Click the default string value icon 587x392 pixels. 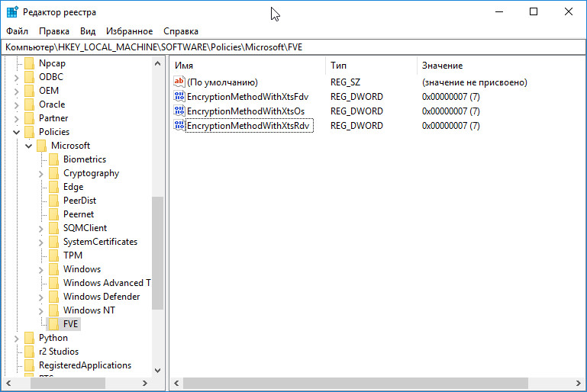point(179,82)
